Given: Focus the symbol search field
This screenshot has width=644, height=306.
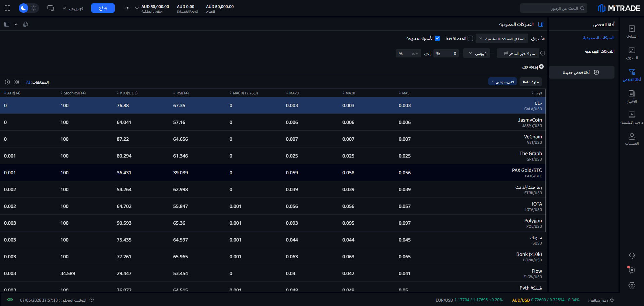Looking at the screenshot, I should (553, 8).
